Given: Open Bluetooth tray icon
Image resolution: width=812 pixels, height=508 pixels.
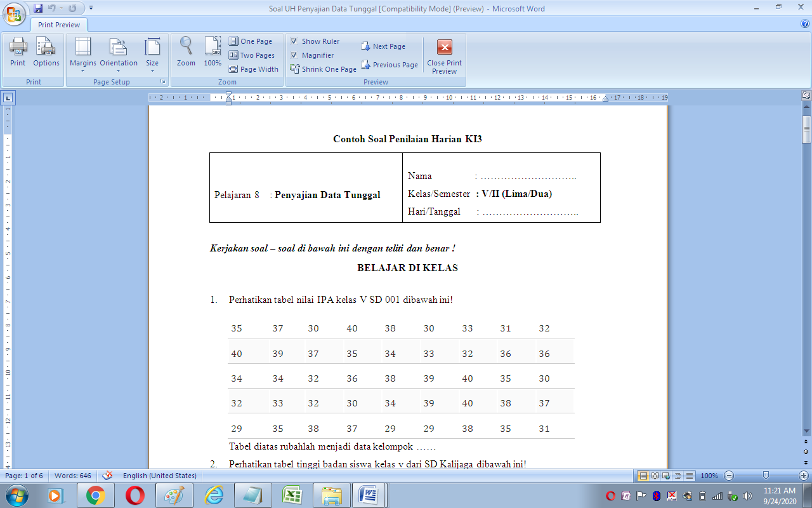Looking at the screenshot, I should pyautogui.click(x=657, y=495).
